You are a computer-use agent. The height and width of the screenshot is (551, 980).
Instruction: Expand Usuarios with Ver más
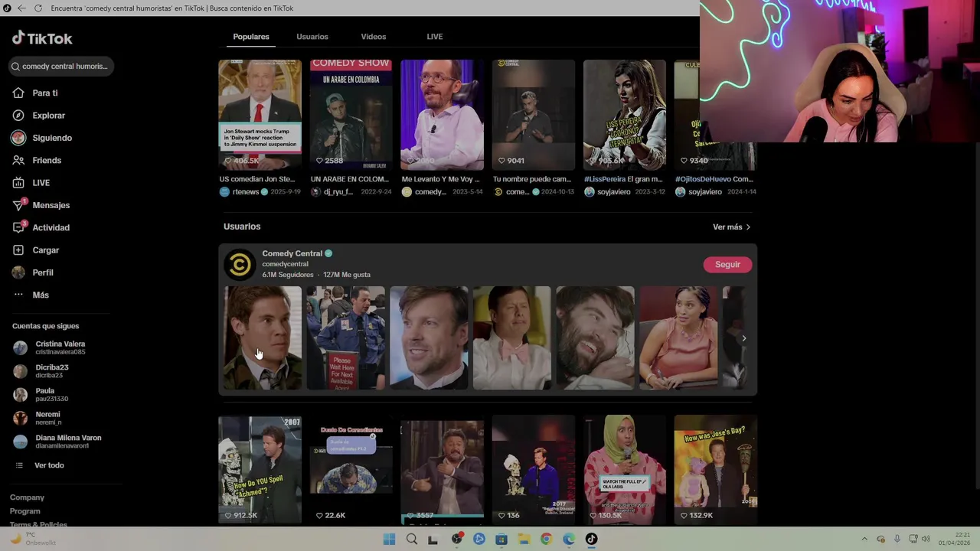[x=731, y=227]
